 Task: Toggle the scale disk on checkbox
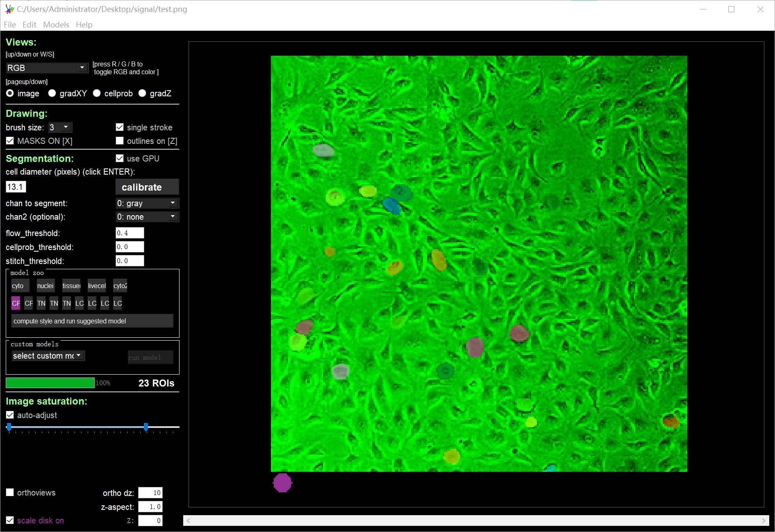pos(10,520)
